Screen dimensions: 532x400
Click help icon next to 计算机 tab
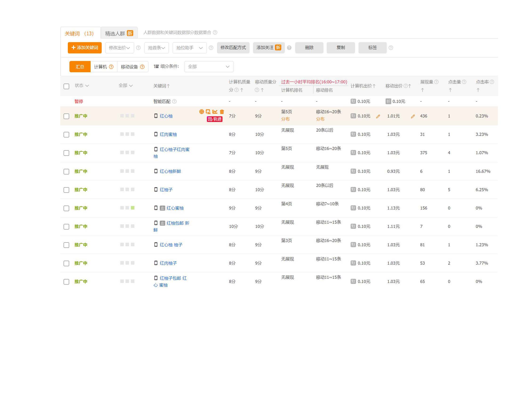(111, 67)
